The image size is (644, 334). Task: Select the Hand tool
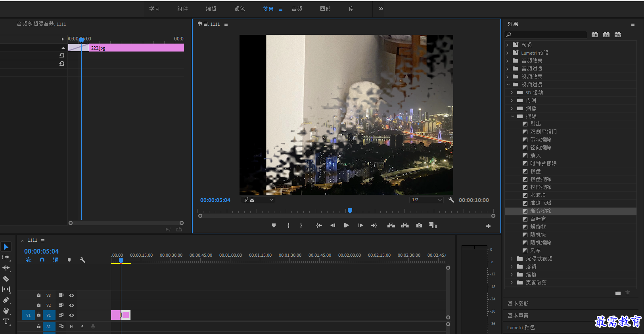6,311
